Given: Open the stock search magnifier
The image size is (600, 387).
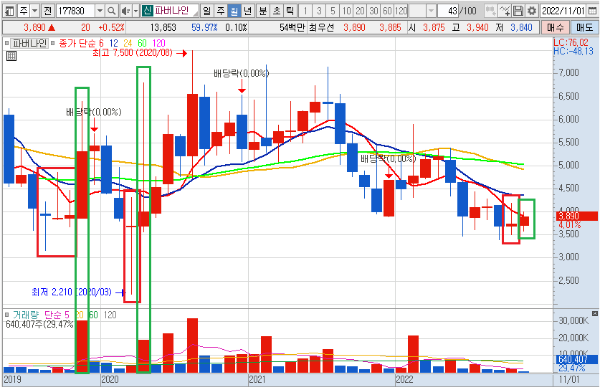Looking at the screenshot, I should 111,11.
